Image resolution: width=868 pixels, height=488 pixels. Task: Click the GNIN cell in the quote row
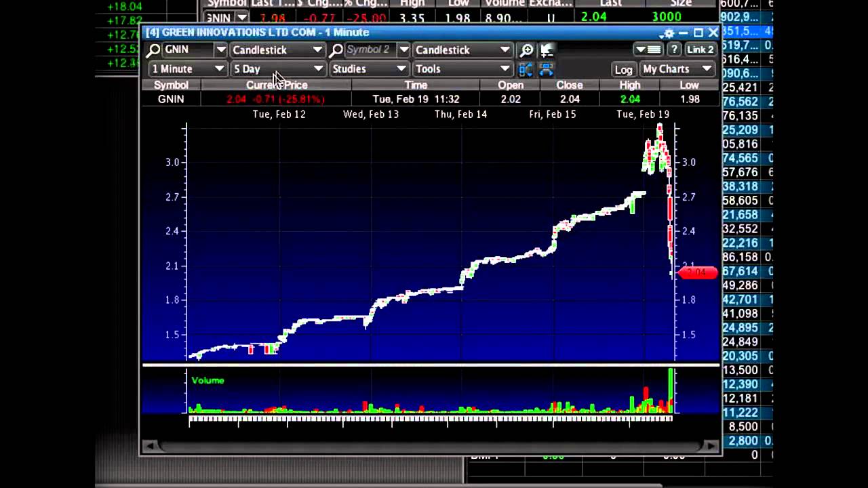coord(171,99)
